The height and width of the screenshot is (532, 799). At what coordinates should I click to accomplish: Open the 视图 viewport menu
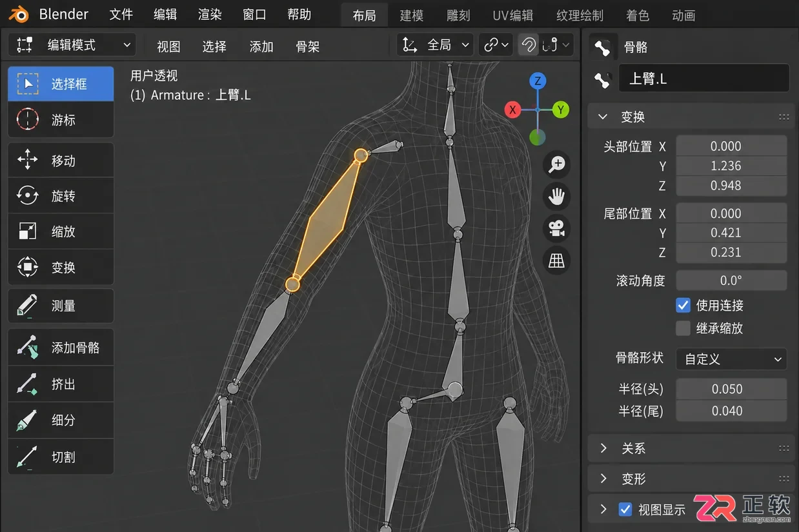[169, 46]
